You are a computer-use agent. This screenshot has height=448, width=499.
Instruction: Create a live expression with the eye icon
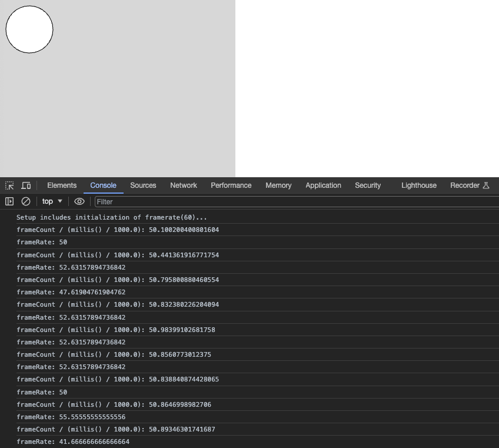(x=79, y=201)
